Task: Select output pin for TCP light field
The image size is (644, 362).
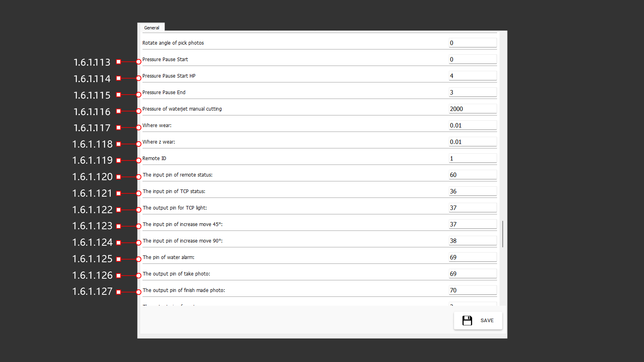Action: (473, 208)
